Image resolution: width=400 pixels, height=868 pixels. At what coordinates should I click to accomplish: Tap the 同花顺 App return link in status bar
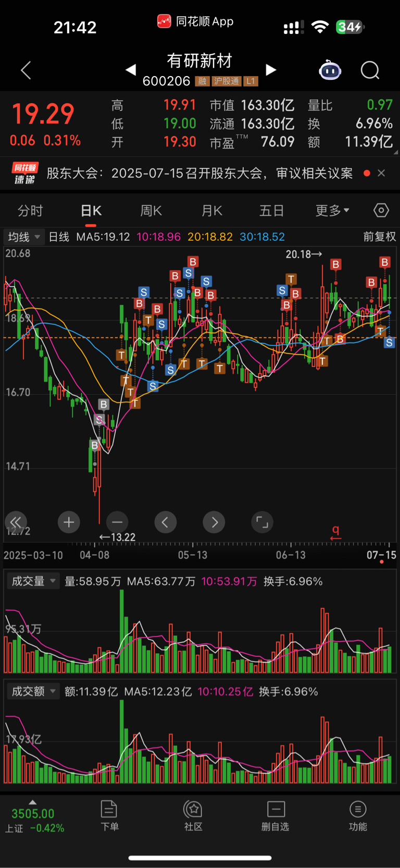pyautogui.click(x=195, y=21)
